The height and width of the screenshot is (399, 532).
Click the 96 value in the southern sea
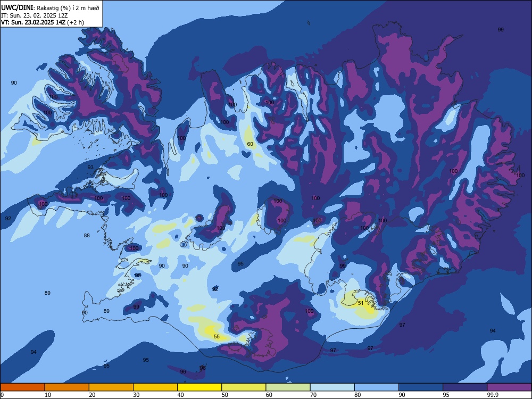(x=183, y=372)
